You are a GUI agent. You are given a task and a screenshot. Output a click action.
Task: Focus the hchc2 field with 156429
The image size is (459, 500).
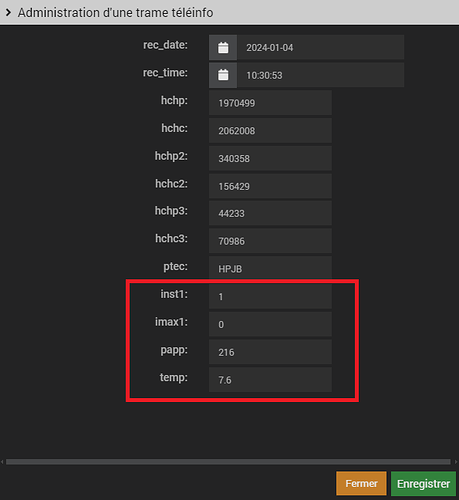pyautogui.click(x=270, y=186)
